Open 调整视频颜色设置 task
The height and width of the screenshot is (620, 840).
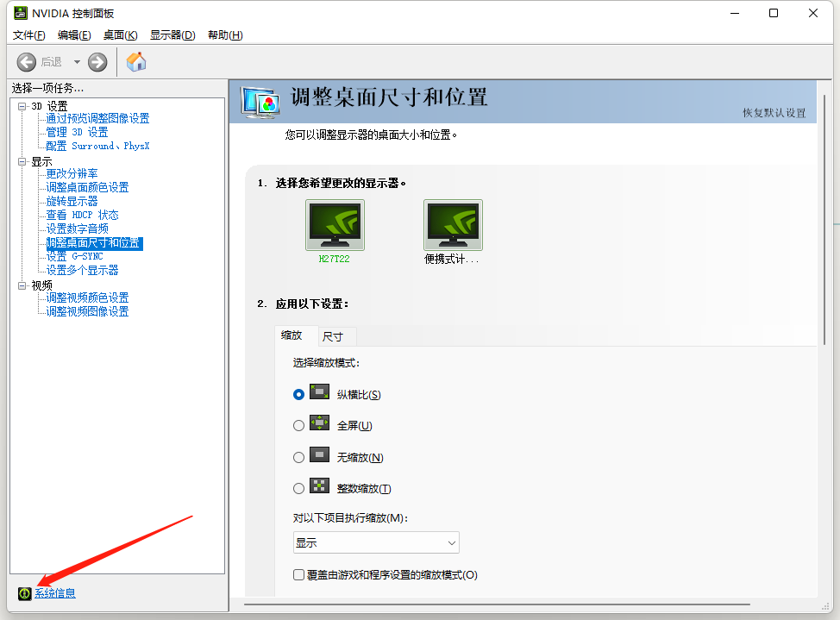point(87,298)
